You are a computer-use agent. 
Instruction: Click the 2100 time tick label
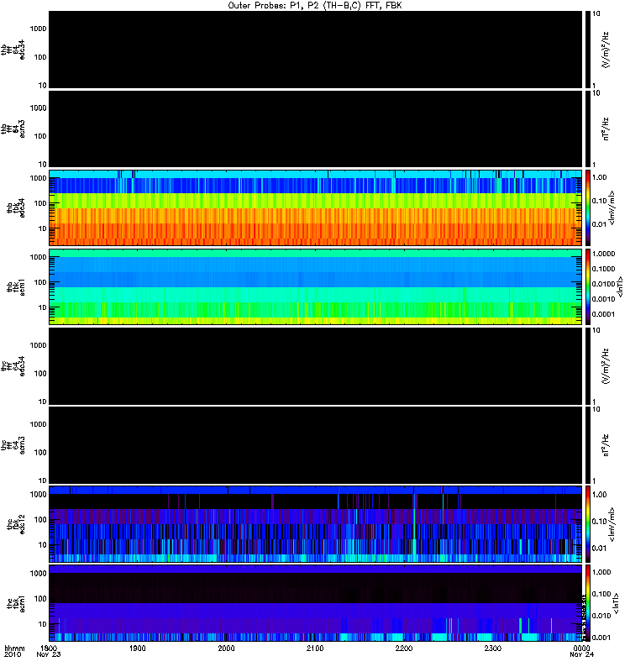point(315,648)
